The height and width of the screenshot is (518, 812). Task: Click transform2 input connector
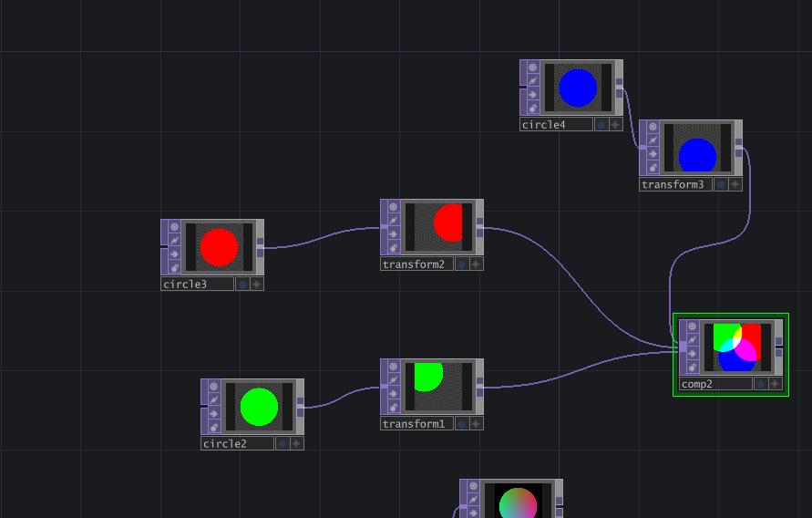tap(384, 227)
